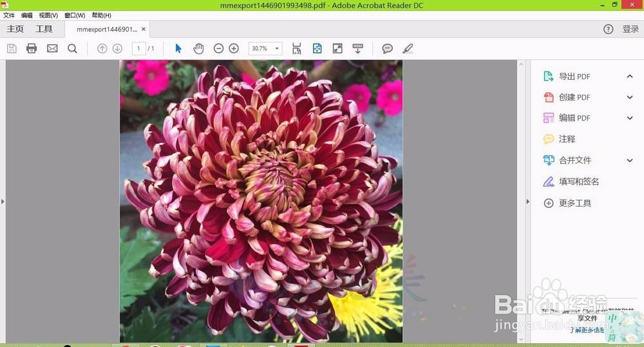This screenshot has height=347, width=644.
Task: Open 更多工具 label
Action: tap(575, 203)
